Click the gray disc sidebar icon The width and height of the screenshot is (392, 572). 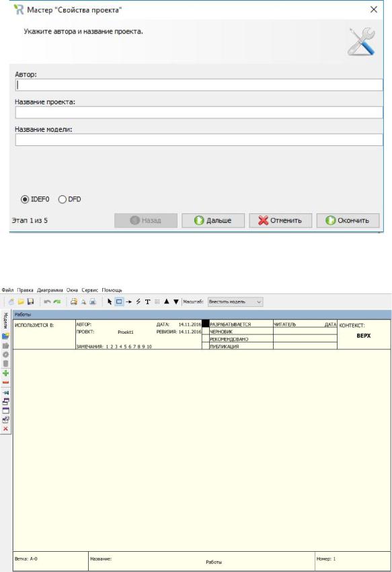coord(5,355)
